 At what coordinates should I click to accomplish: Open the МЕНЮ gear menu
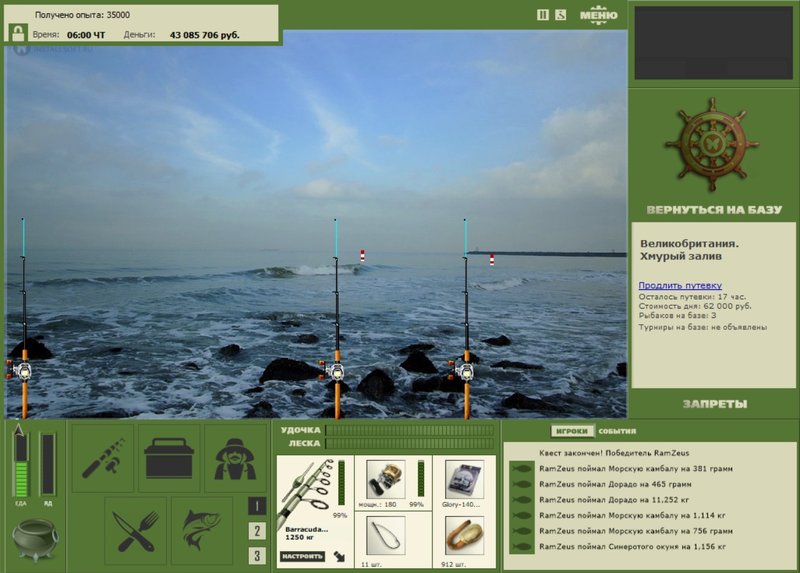pos(598,15)
